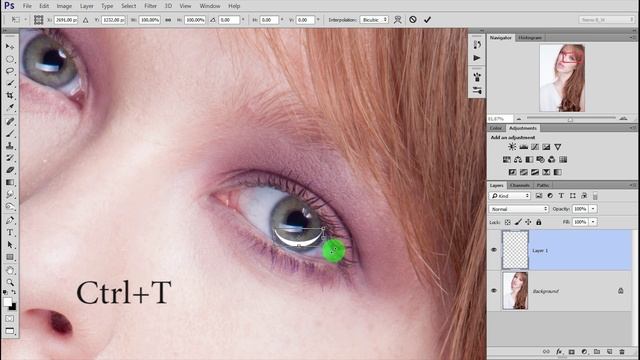Select the Elliptical Marquee tool
The height and width of the screenshot is (360, 640).
coord(10,59)
